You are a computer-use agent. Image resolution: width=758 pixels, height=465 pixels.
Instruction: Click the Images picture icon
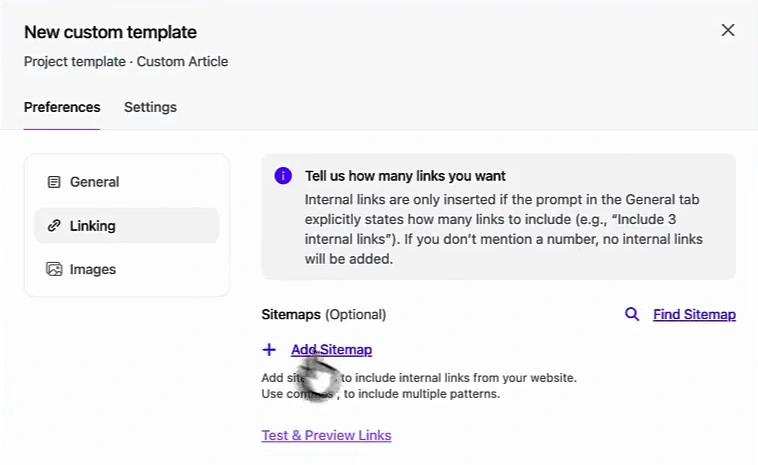tap(54, 269)
